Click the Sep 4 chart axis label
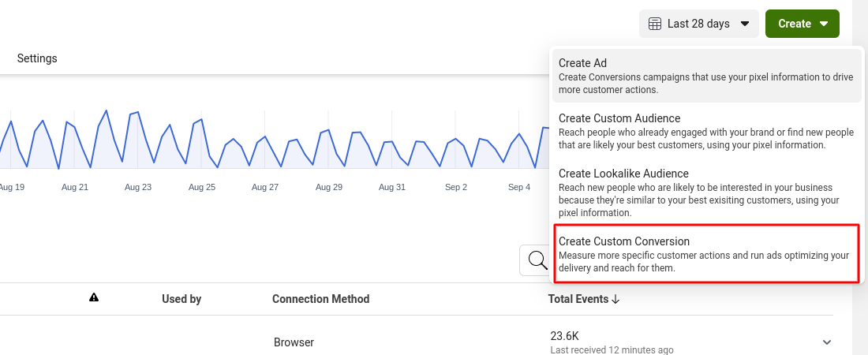The image size is (868, 355). coord(519,187)
